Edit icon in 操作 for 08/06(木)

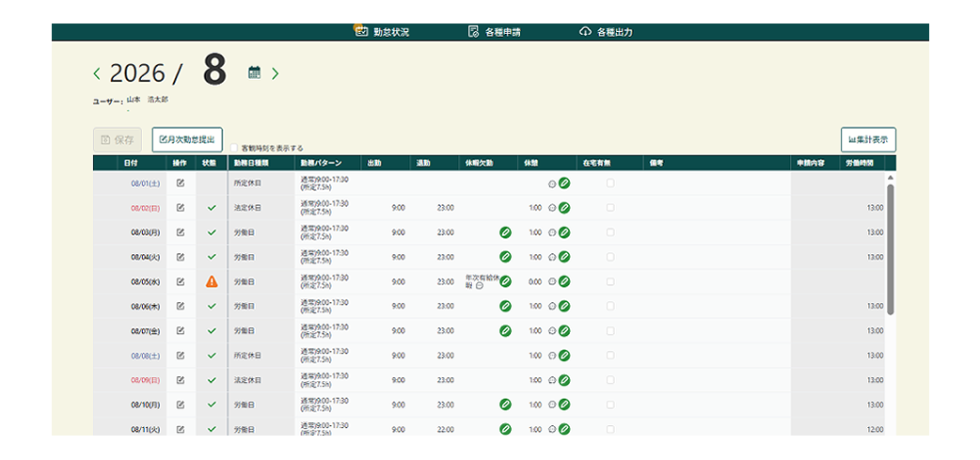180,307
